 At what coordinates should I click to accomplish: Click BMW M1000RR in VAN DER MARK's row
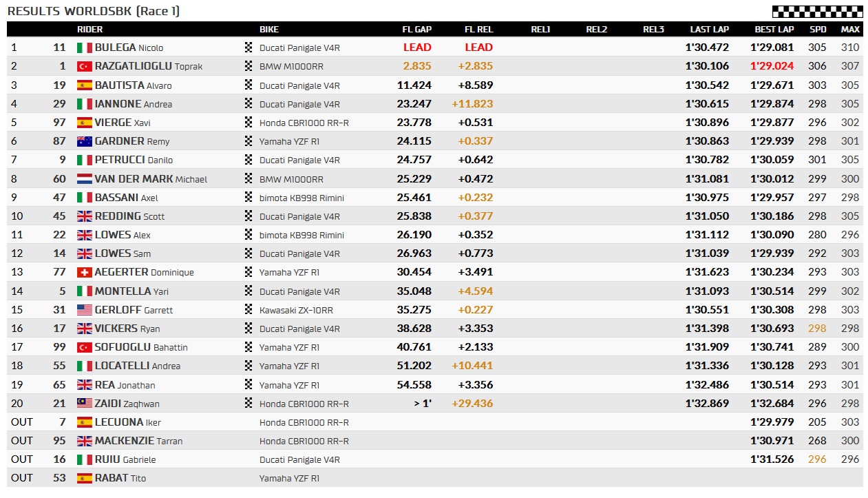pos(291,179)
